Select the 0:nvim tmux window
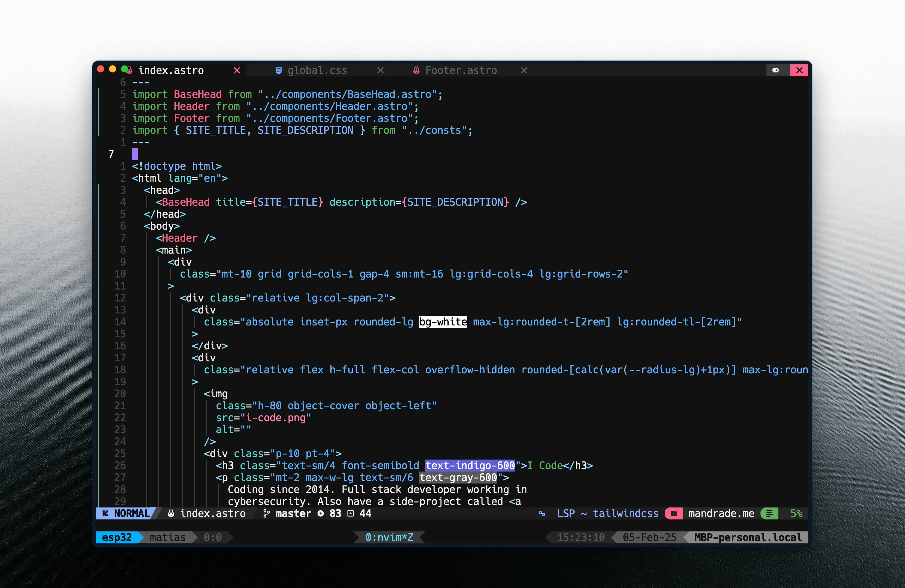 (x=389, y=537)
